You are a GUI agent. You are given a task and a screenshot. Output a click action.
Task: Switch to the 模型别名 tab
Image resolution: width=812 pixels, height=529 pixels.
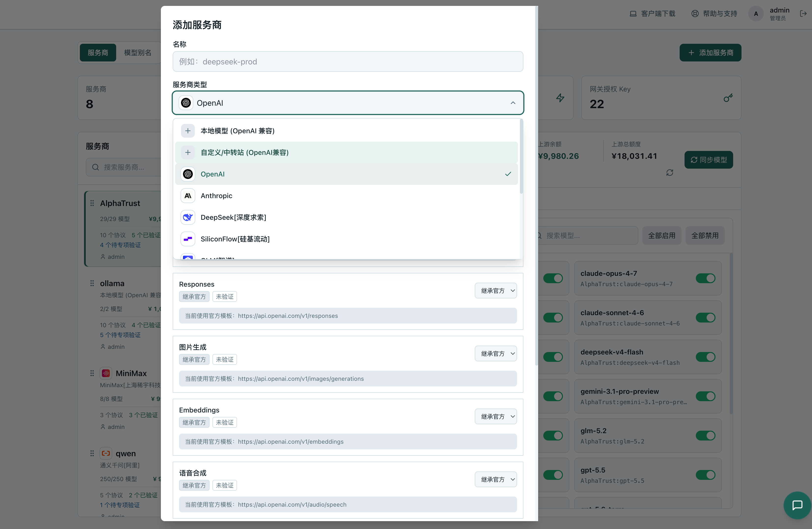138,53
